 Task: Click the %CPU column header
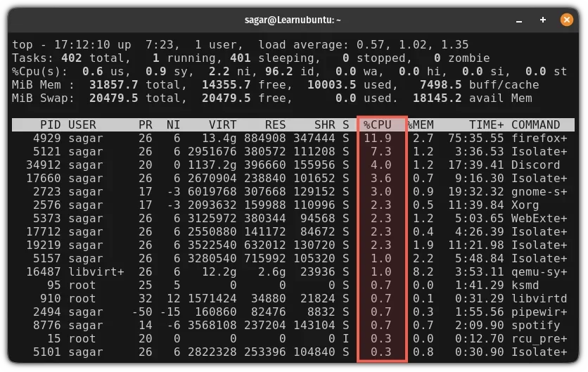click(x=377, y=125)
